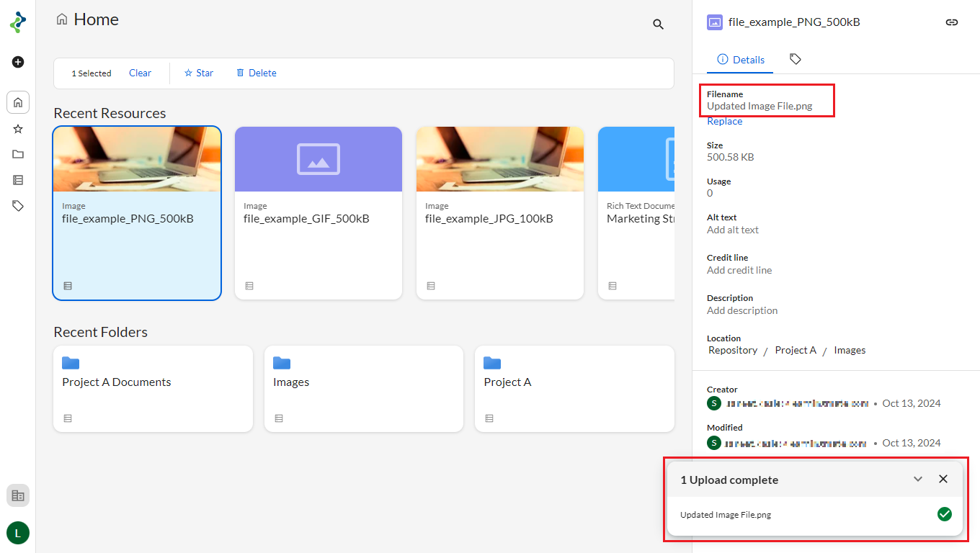This screenshot has width=980, height=553.
Task: Open the Starred items sidebar icon
Action: click(18, 129)
